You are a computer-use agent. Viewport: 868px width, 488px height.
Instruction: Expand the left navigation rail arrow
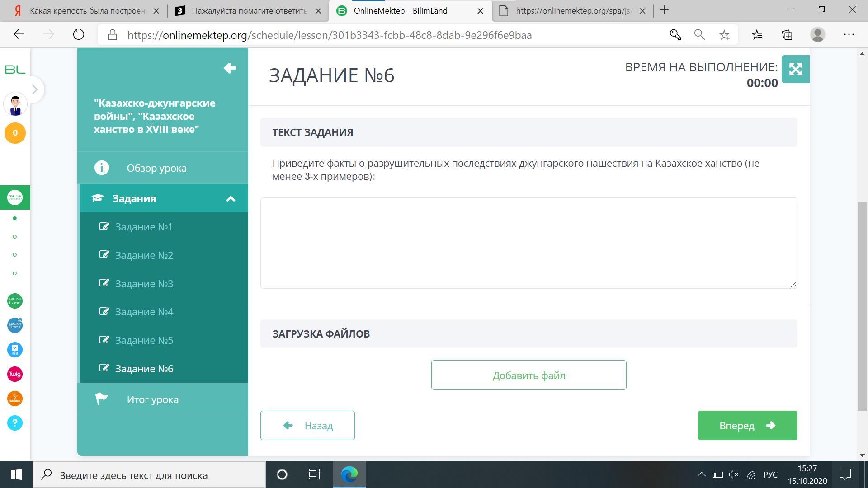[x=35, y=89]
